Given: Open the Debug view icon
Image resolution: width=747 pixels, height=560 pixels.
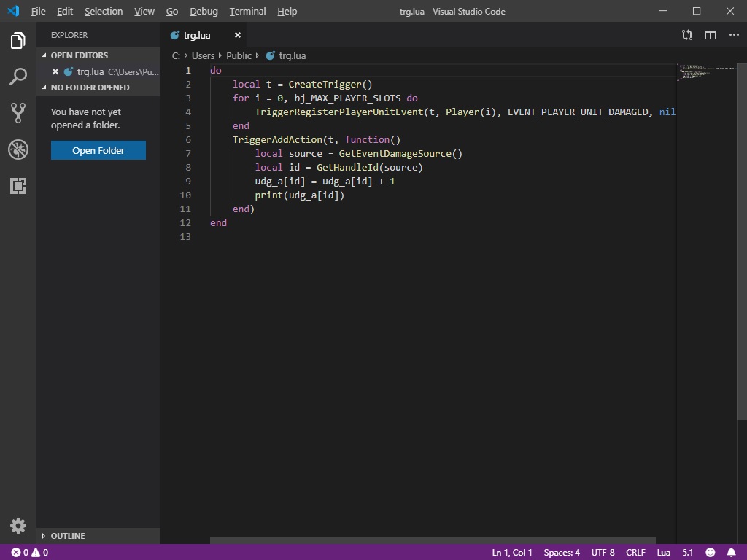Looking at the screenshot, I should click(x=18, y=149).
